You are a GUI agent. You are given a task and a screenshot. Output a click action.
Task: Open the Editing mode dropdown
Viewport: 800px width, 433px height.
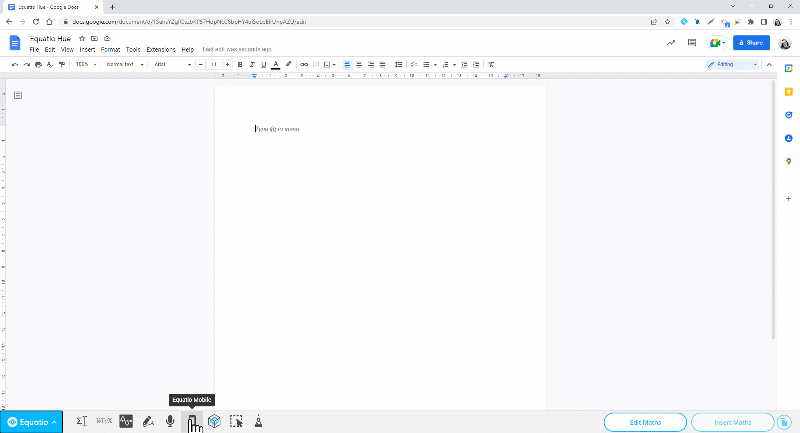coord(733,64)
